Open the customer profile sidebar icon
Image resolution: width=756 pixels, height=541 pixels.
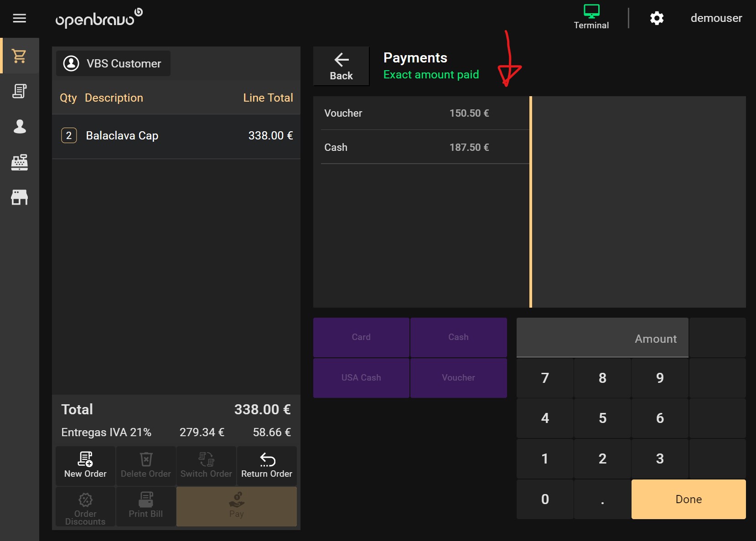[x=19, y=126]
